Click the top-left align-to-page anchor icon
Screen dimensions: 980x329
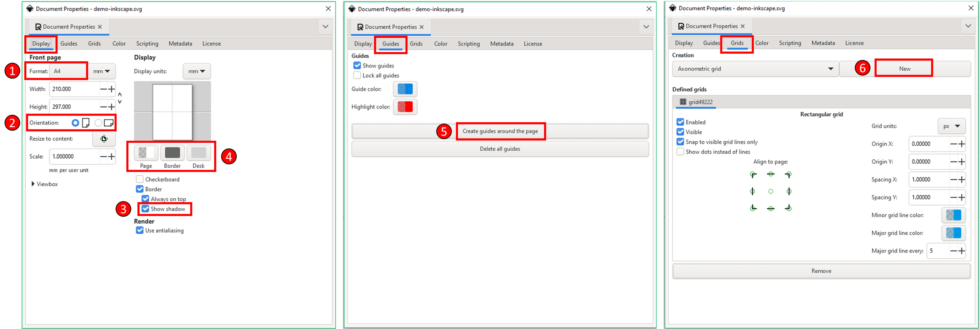point(753,174)
